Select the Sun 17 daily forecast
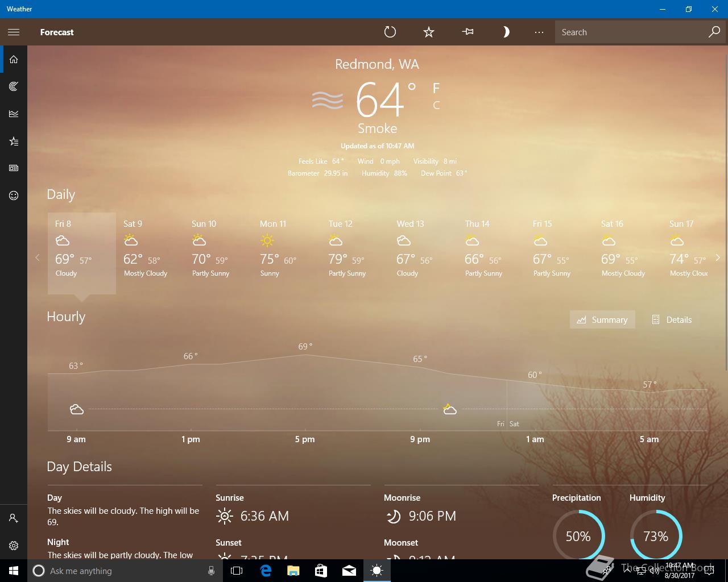This screenshot has height=582, width=728. [686, 253]
